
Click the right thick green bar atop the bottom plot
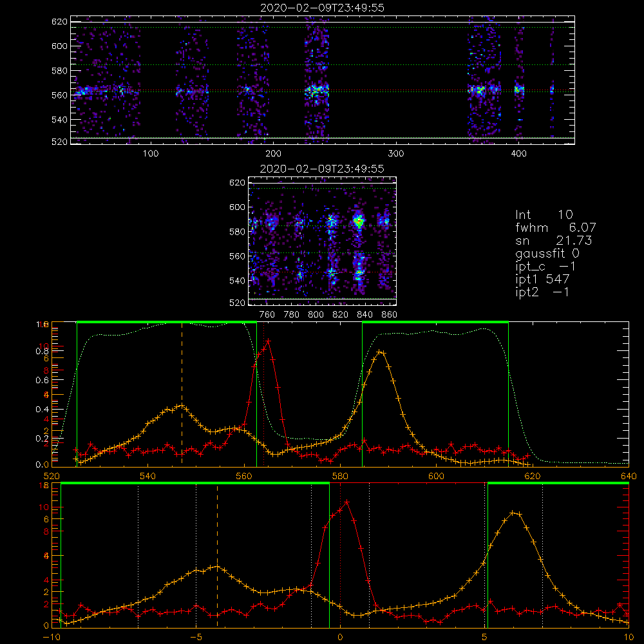(558, 484)
